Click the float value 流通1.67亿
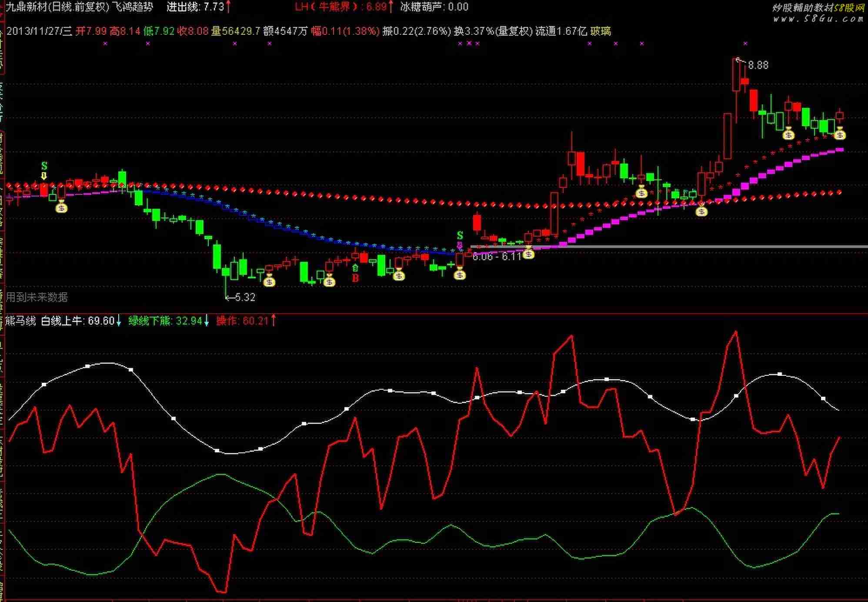This screenshot has height=602, width=868. point(561,31)
